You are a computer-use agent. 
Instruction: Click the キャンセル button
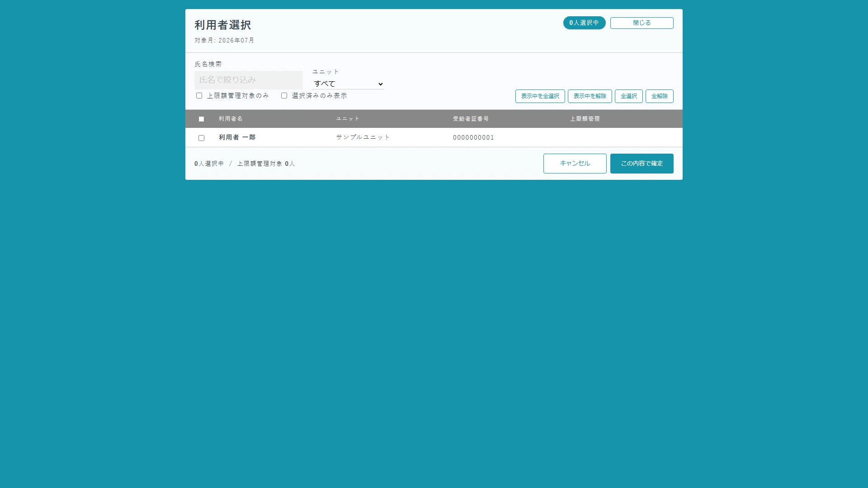575,164
